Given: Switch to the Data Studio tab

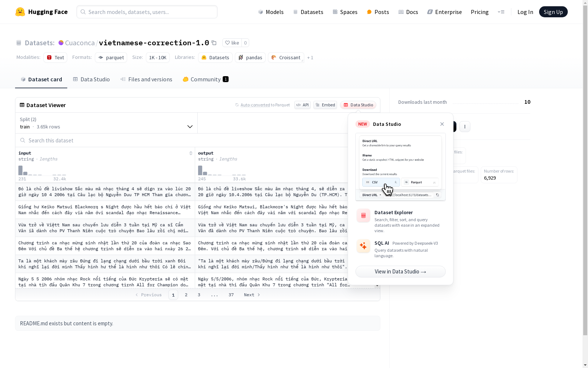Looking at the screenshot, I should click(x=91, y=79).
